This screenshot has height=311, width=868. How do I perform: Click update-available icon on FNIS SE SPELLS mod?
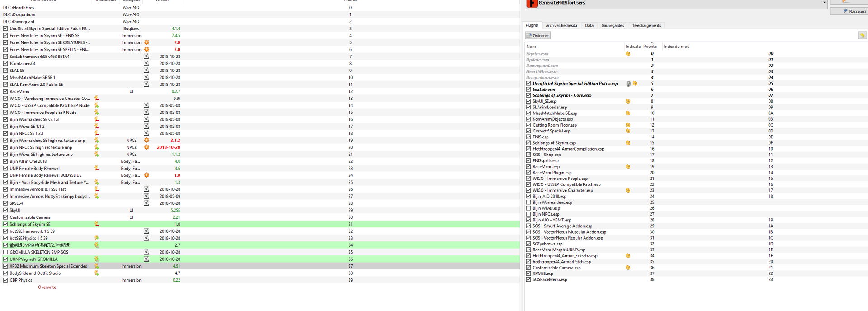[x=146, y=49]
